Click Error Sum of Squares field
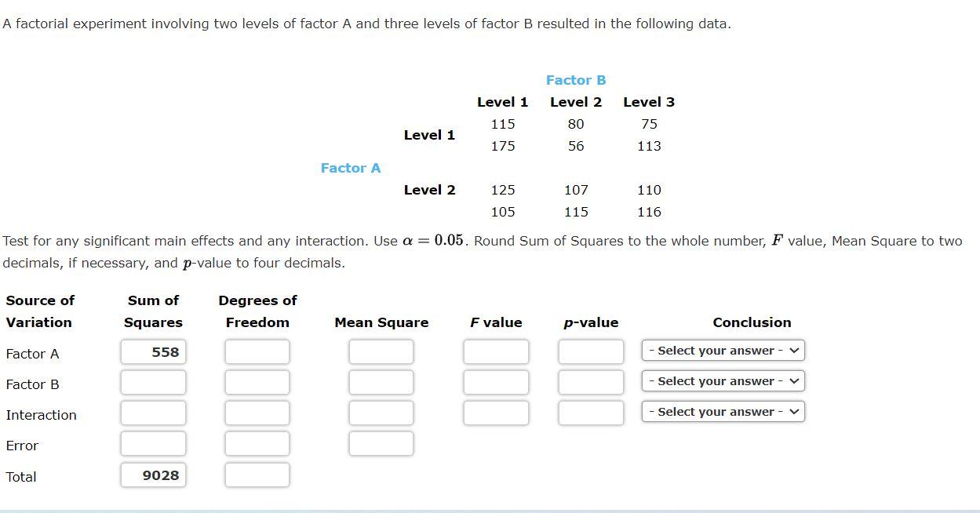 153,443
